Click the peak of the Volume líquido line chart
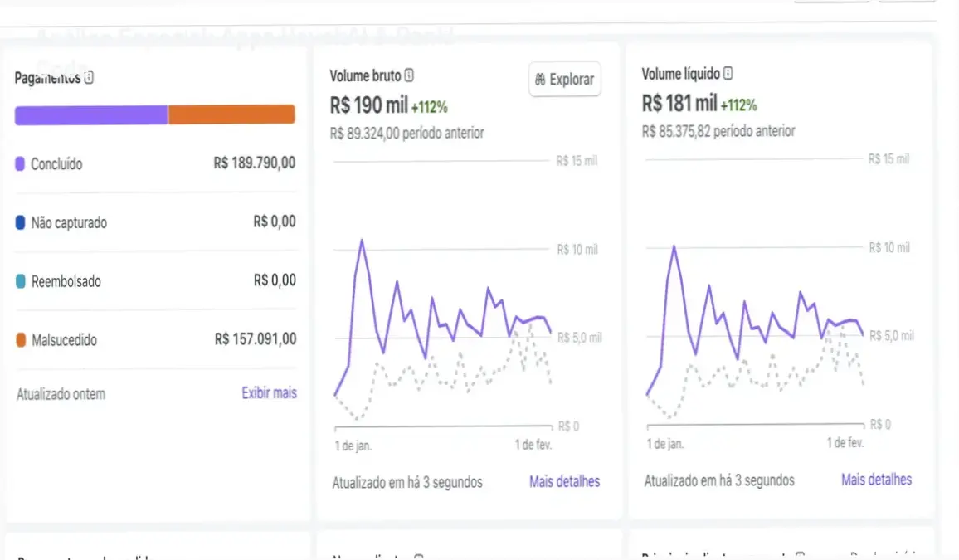 point(674,246)
